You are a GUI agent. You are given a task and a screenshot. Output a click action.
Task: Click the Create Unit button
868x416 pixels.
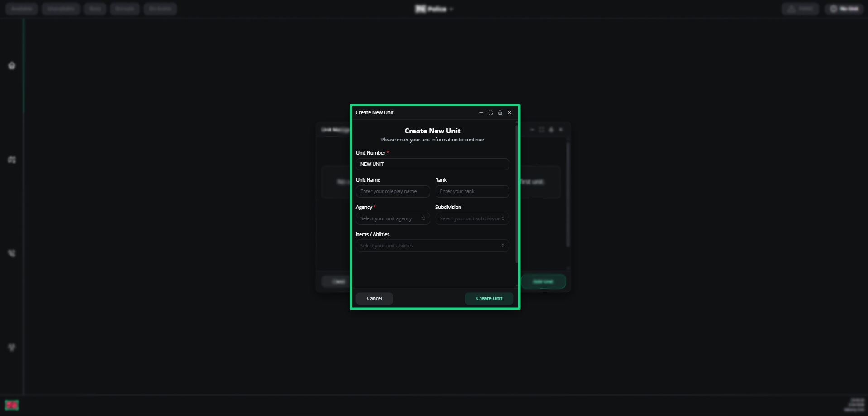pos(489,298)
